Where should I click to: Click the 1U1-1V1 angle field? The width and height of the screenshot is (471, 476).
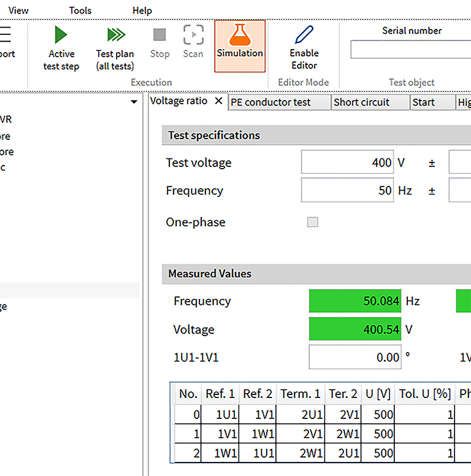(355, 357)
